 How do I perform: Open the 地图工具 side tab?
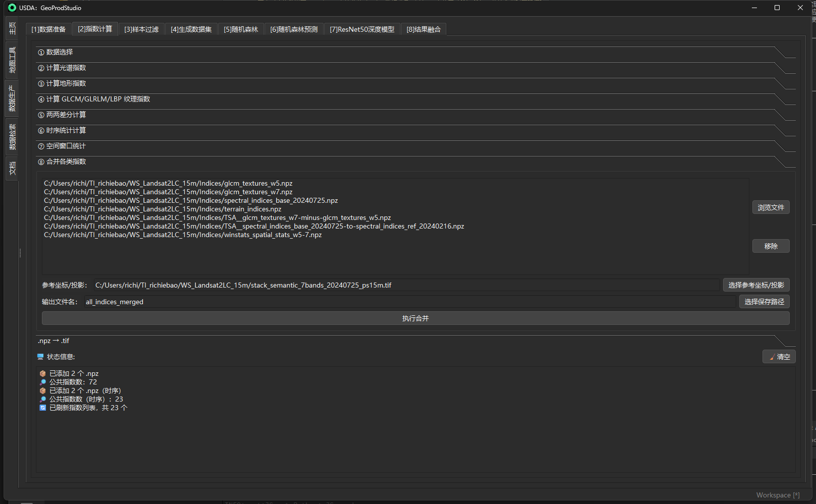(12, 60)
